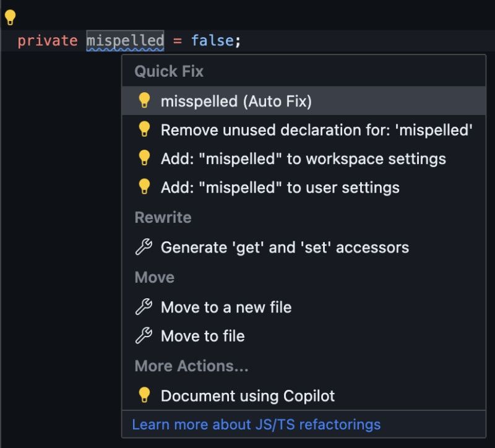
Task: Open Learn more about JS/TS refactorings link
Action: (256, 424)
